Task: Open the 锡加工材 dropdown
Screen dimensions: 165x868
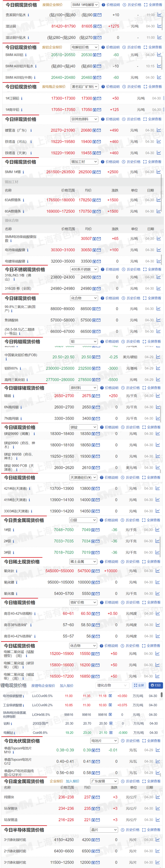Action: (x=84, y=162)
